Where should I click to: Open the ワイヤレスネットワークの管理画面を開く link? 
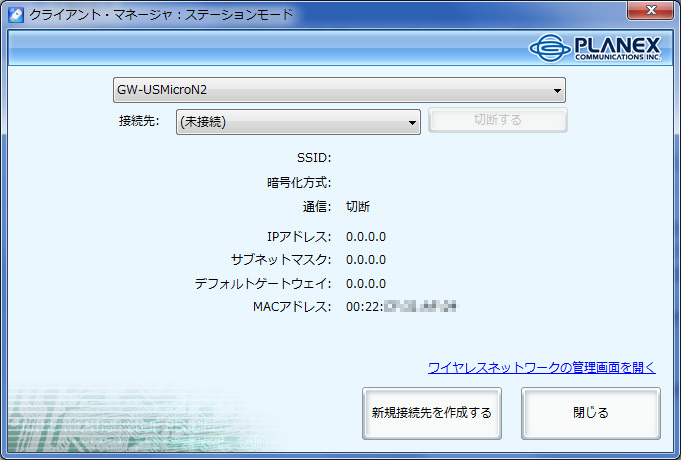[x=542, y=367]
